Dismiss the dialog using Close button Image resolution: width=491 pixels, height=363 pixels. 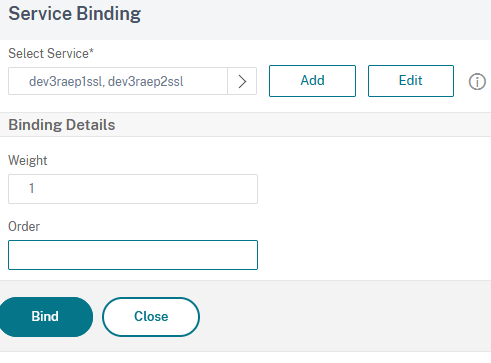[x=151, y=317]
